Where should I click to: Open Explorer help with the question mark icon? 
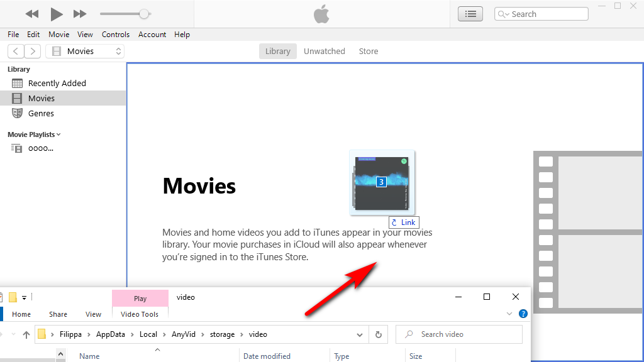(x=523, y=314)
